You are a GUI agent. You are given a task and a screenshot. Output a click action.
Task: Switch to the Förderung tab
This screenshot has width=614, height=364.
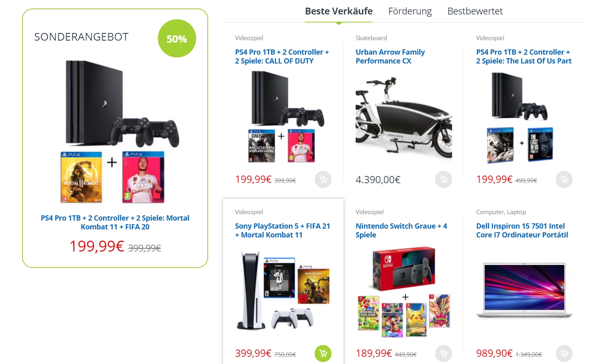pyautogui.click(x=410, y=11)
